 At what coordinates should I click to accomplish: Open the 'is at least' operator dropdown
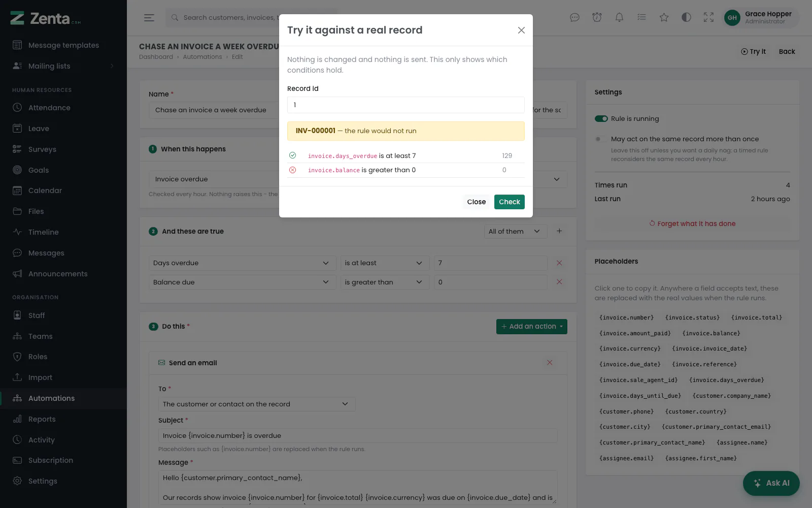click(385, 263)
